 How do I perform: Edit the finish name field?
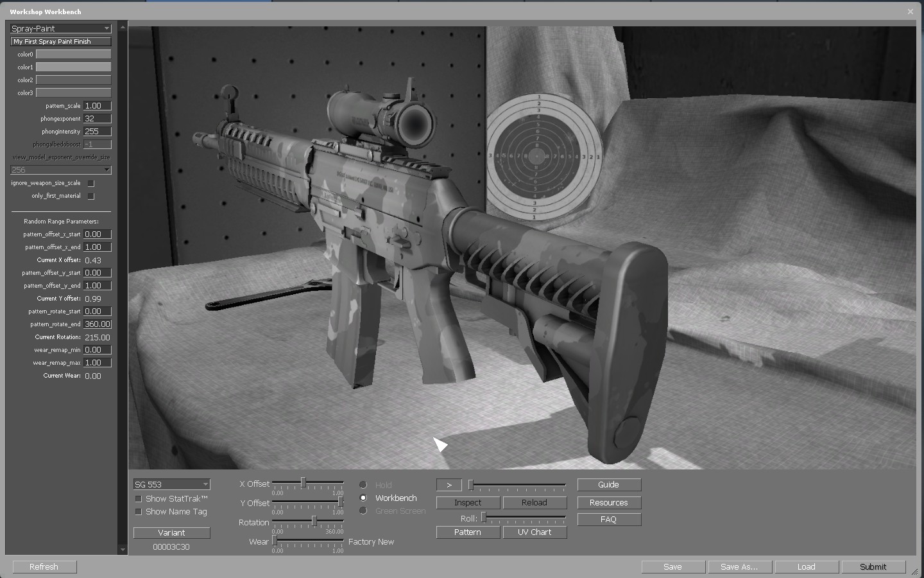(x=61, y=41)
